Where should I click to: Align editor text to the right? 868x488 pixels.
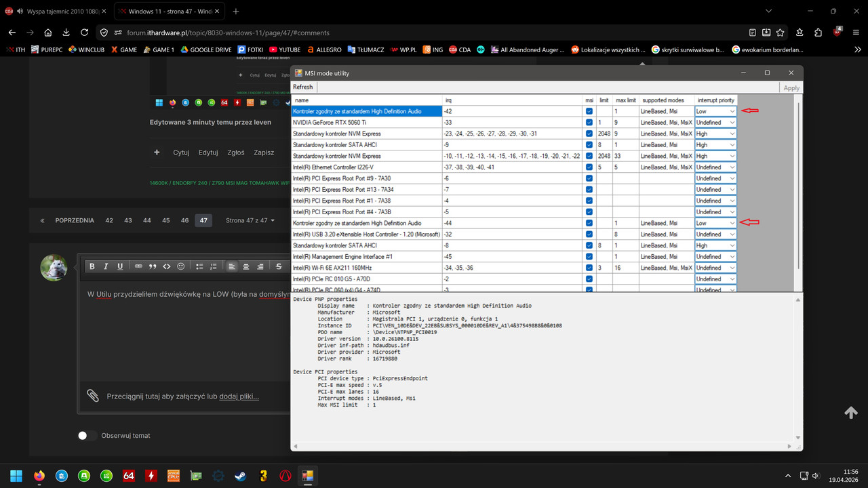click(x=260, y=266)
